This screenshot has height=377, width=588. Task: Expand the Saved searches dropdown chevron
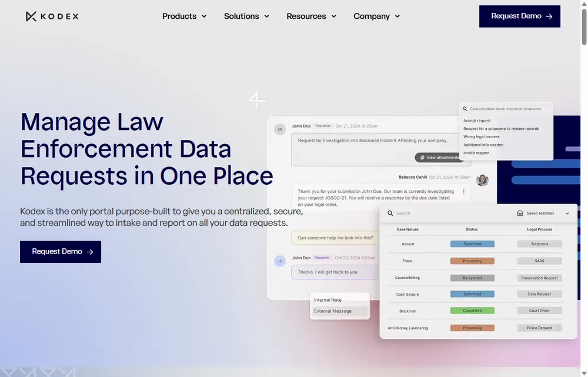(x=567, y=213)
